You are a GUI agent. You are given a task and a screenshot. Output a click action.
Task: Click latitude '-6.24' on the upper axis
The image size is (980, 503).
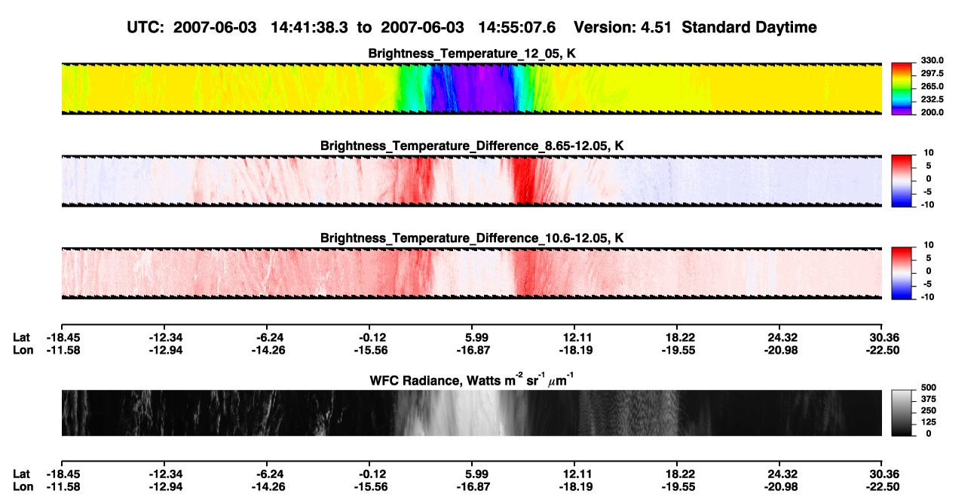click(x=269, y=337)
